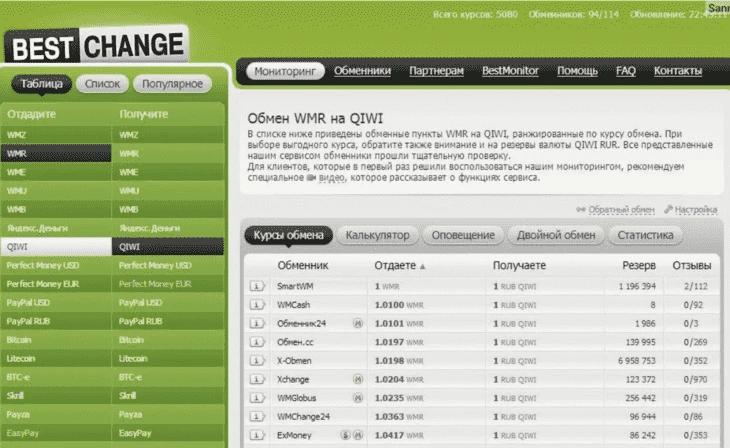Select QIWI in Отдадите column
This screenshot has width=730, height=448.
[x=56, y=247]
